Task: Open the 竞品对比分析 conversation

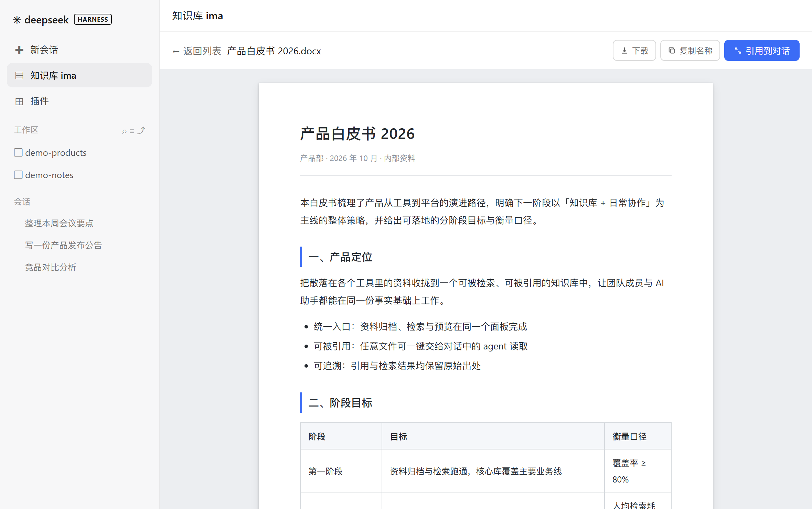Action: point(50,267)
